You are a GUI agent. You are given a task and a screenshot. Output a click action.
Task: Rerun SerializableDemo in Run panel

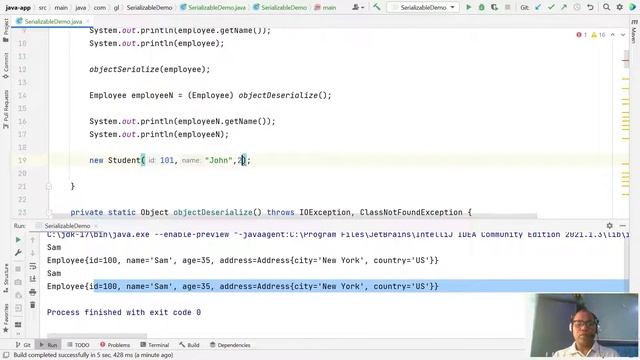[x=18, y=240]
